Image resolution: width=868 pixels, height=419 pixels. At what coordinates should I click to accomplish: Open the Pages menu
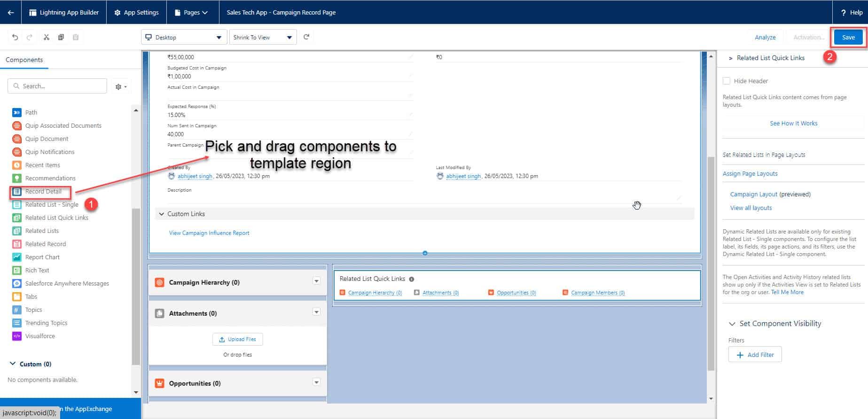point(191,12)
